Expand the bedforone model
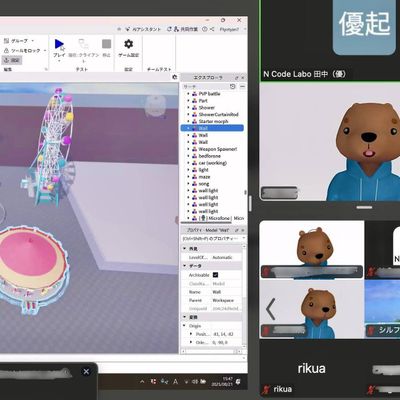This screenshot has height=400, width=400. [188, 156]
